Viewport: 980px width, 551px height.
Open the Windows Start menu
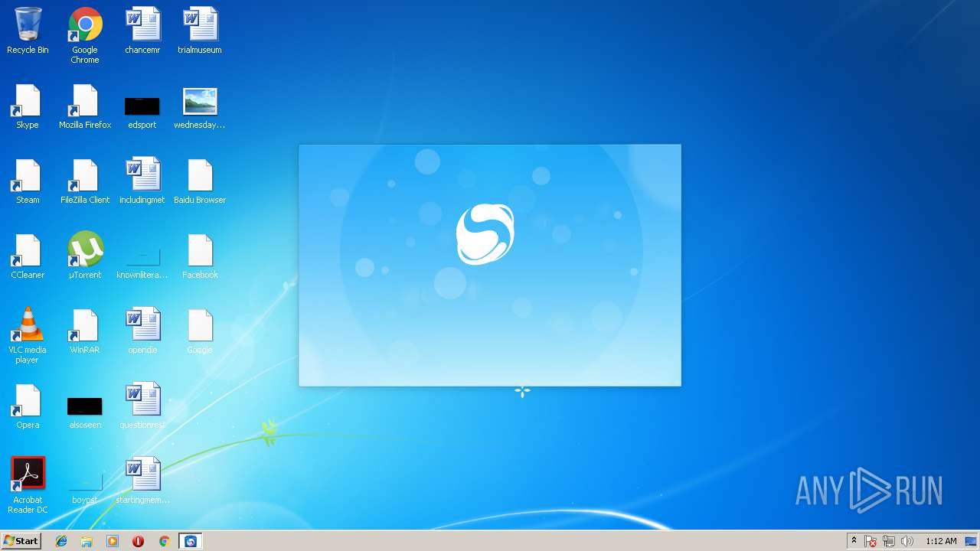(x=21, y=541)
